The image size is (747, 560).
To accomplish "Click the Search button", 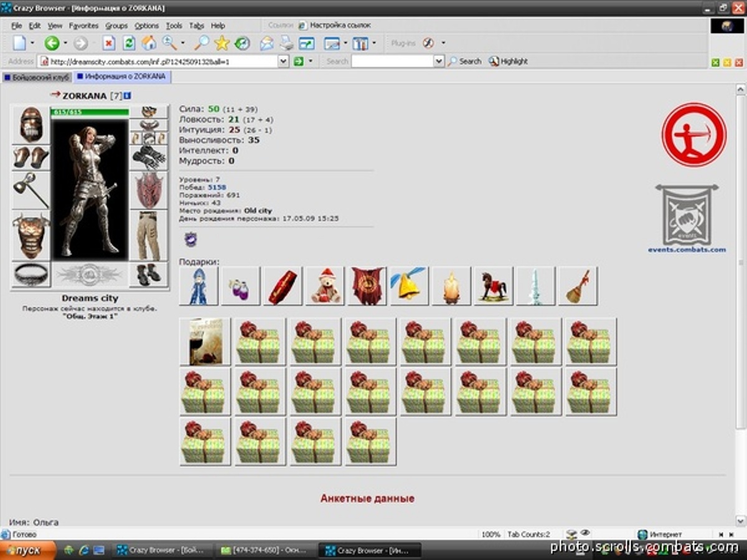I will 465,61.
